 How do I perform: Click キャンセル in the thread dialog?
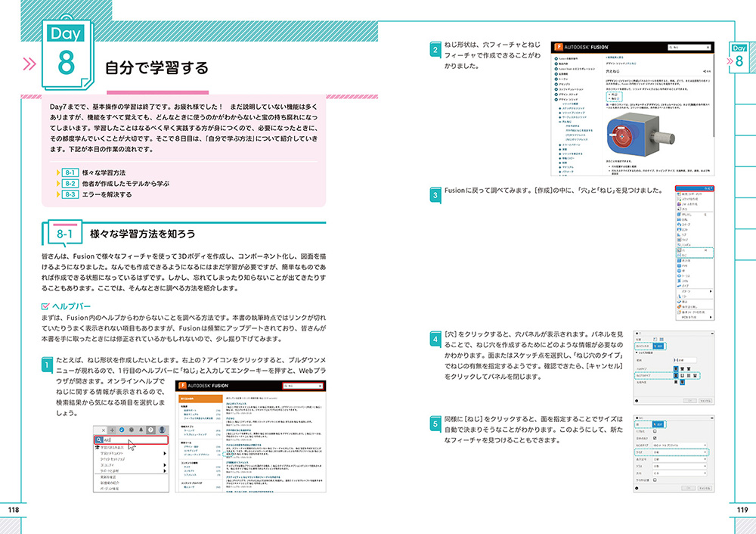tap(705, 488)
